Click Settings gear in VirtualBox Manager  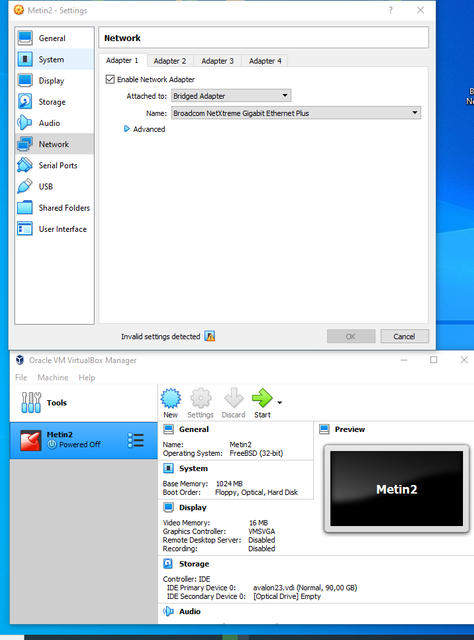tap(200, 403)
